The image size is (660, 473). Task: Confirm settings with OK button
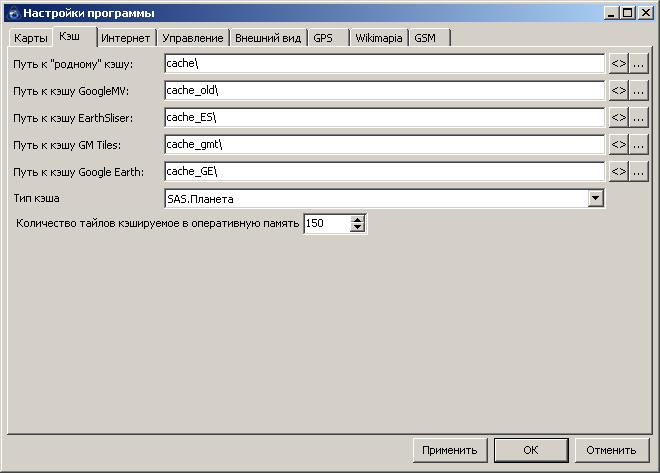tap(531, 450)
